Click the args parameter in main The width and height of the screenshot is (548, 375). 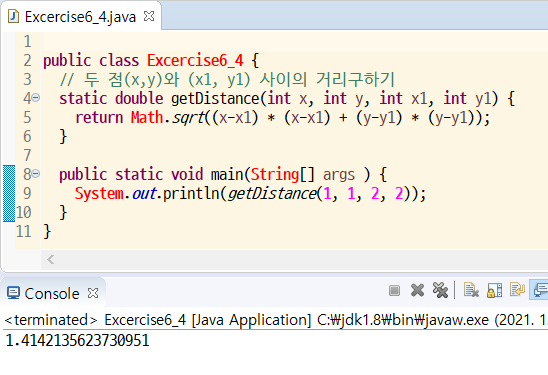pyautogui.click(x=339, y=175)
